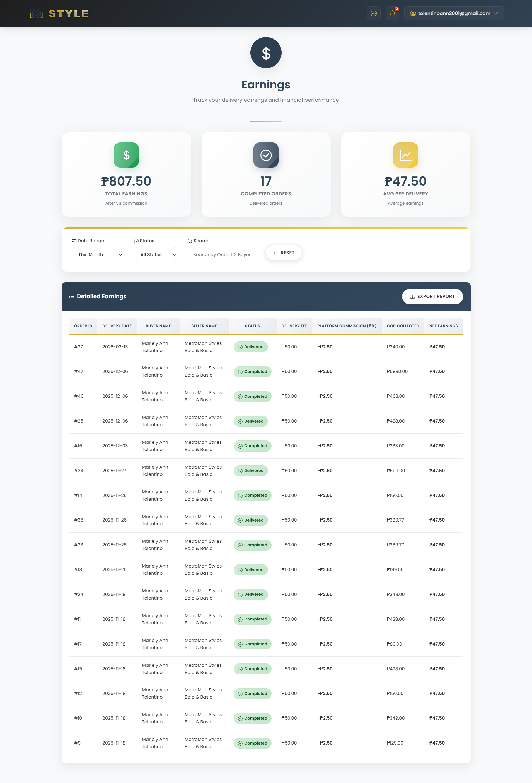Focus the Search by Order ID field
Image resolution: width=532 pixels, height=783 pixels.
(221, 255)
